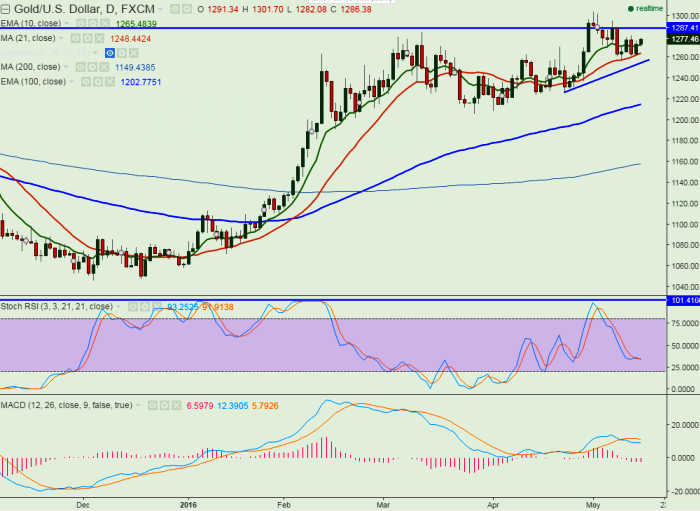The height and width of the screenshot is (511, 700).
Task: Remove MACD indicator with X
Action: pyautogui.click(x=176, y=406)
